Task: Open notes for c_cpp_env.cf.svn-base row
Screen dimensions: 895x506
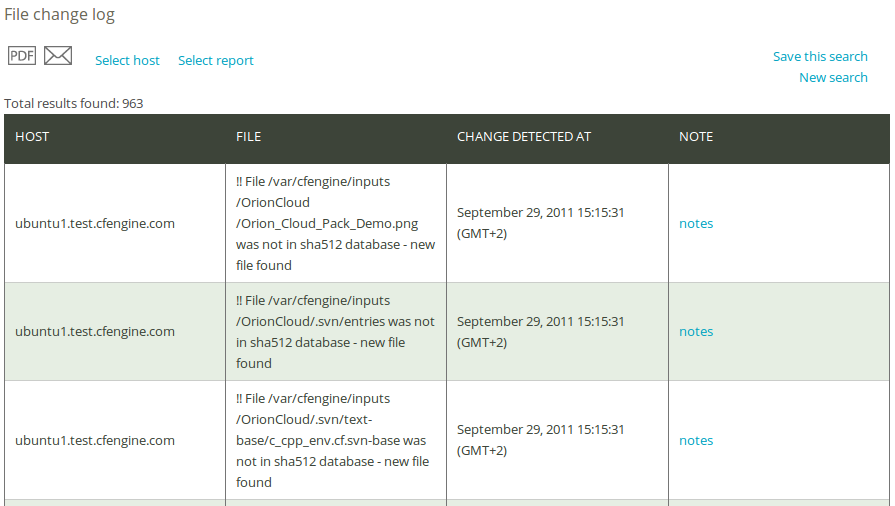Action: click(x=696, y=440)
